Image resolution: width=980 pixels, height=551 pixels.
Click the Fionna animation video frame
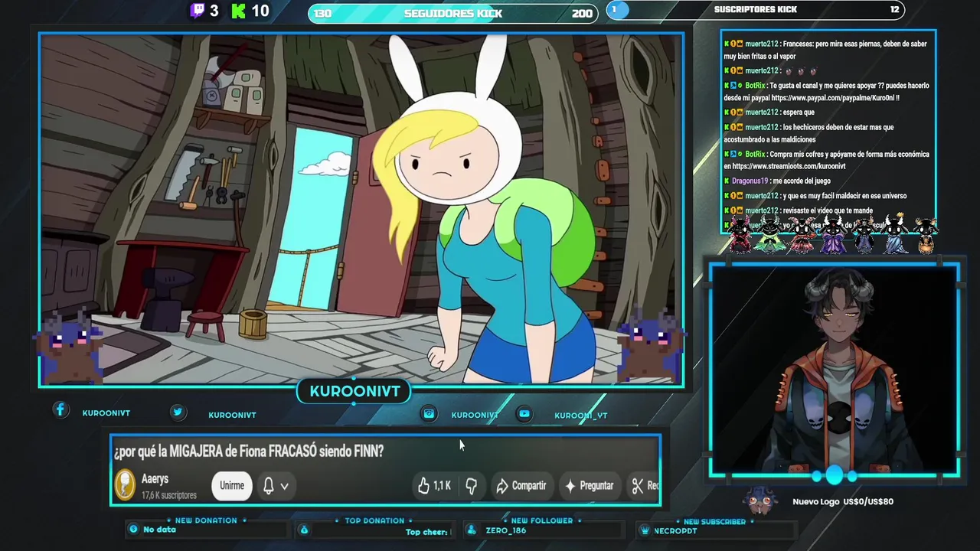361,209
